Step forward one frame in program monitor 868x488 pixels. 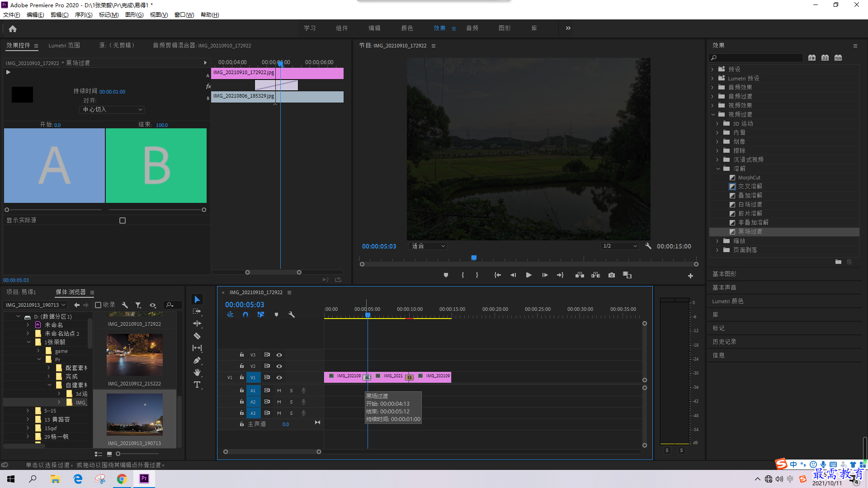point(545,275)
